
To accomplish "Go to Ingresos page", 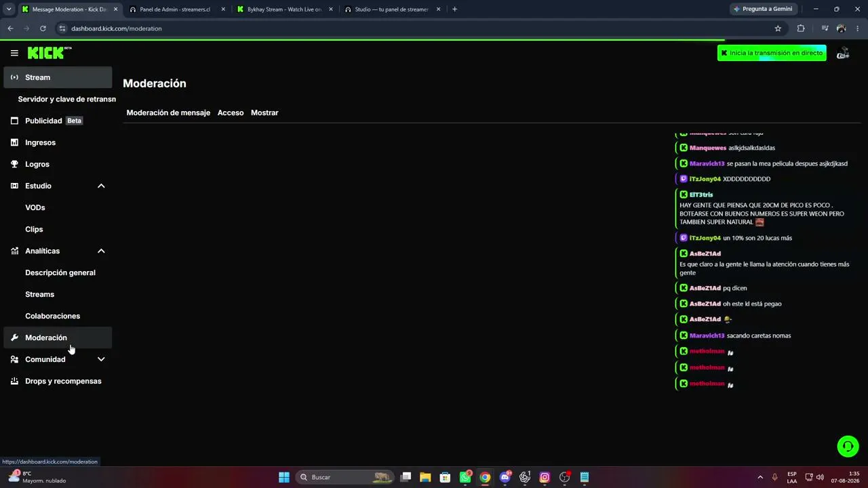I will pos(58,142).
